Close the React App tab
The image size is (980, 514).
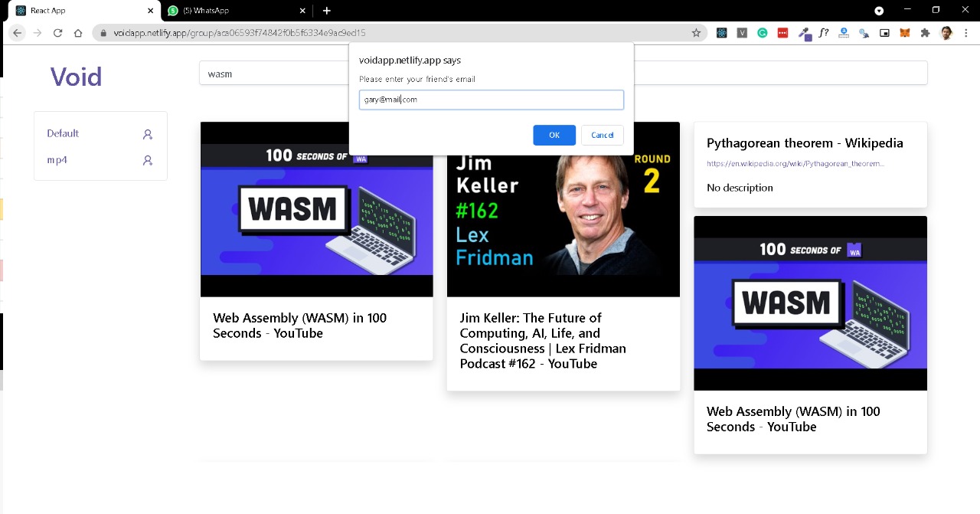(x=150, y=11)
